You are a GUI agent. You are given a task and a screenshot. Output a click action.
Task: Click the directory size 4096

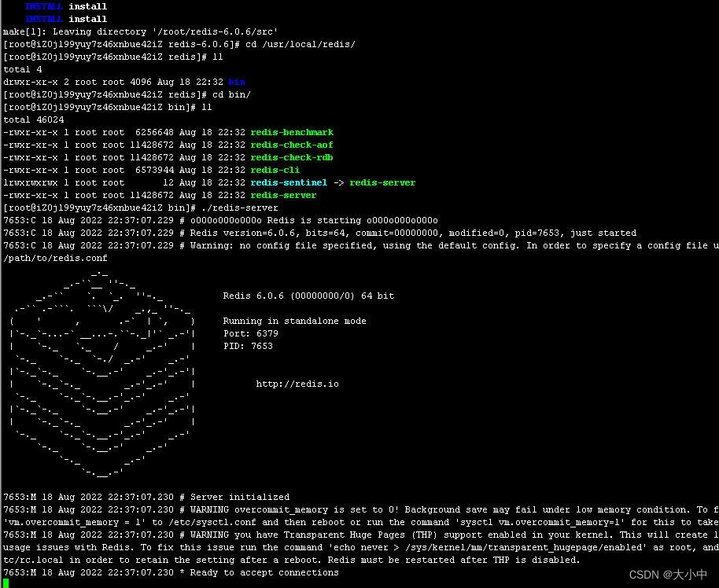(x=141, y=82)
